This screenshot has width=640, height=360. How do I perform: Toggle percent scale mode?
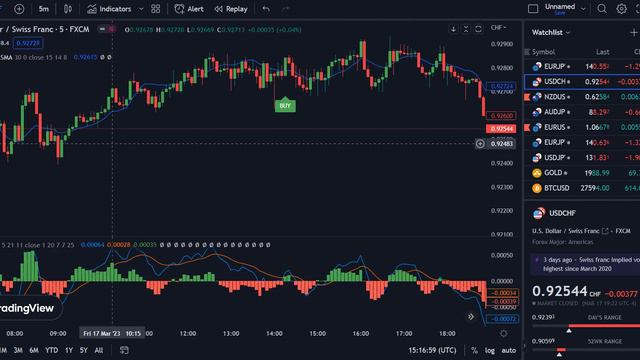474,350
